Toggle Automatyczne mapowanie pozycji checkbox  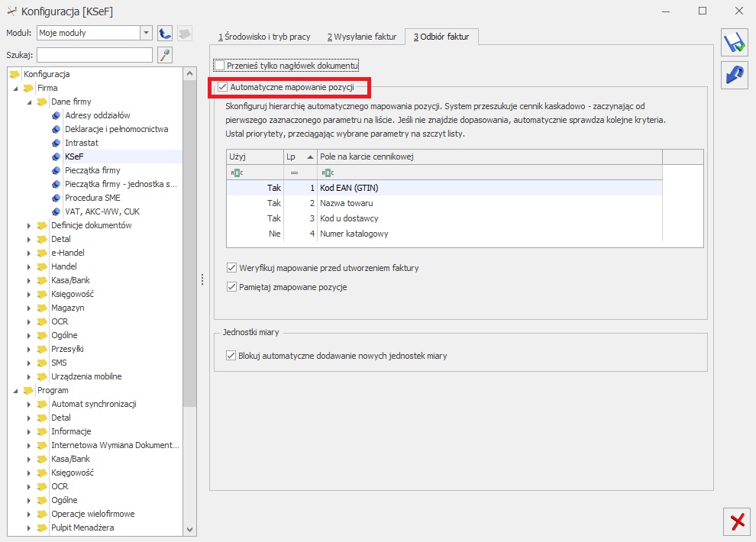(222, 87)
